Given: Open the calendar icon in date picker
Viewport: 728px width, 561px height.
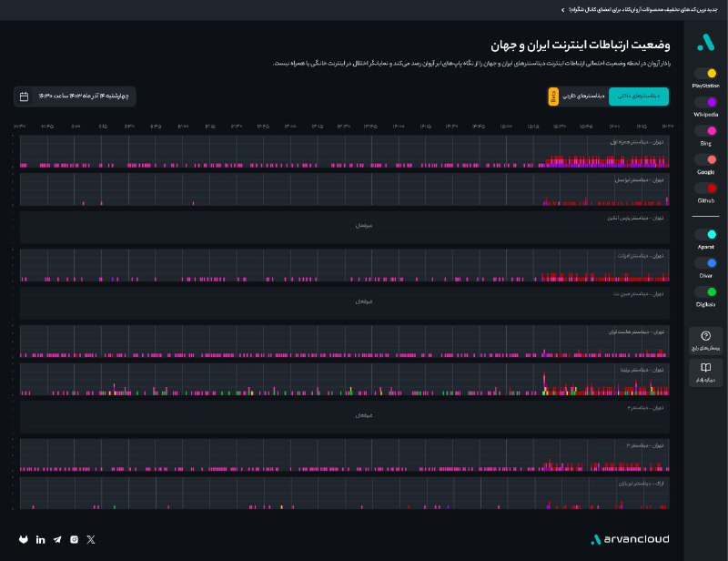Looking at the screenshot, I should coord(25,97).
